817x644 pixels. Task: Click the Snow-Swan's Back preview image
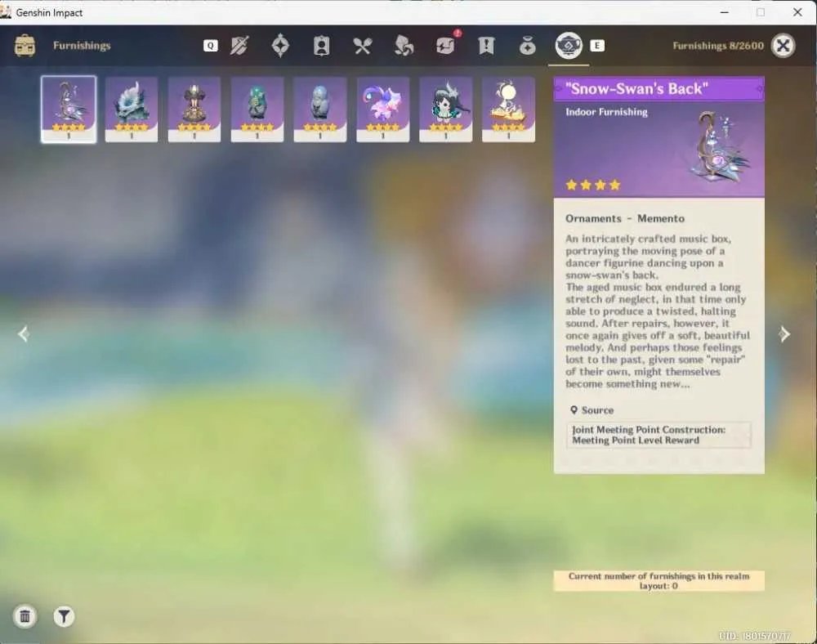[x=721, y=147]
